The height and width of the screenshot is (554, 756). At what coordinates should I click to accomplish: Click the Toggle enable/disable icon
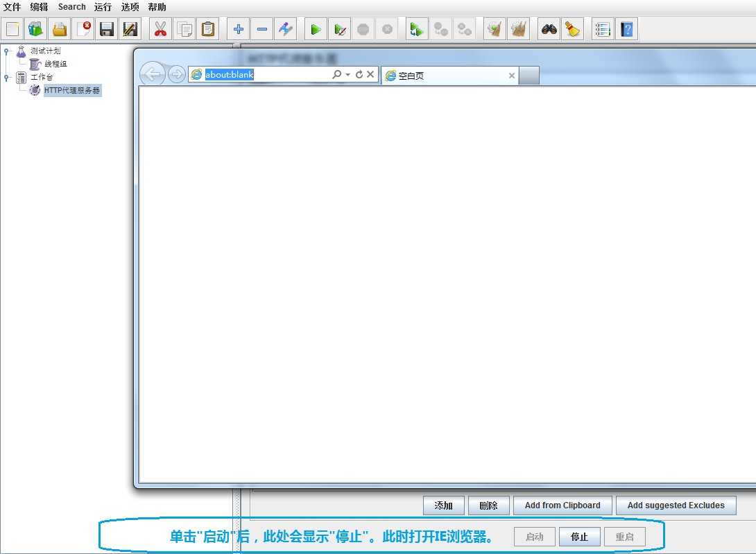(286, 29)
